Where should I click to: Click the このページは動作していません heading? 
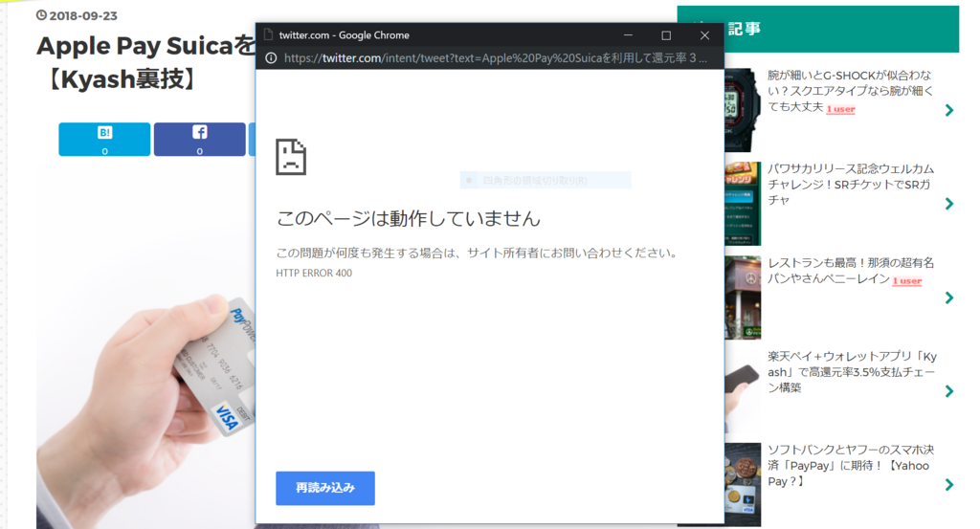click(408, 219)
